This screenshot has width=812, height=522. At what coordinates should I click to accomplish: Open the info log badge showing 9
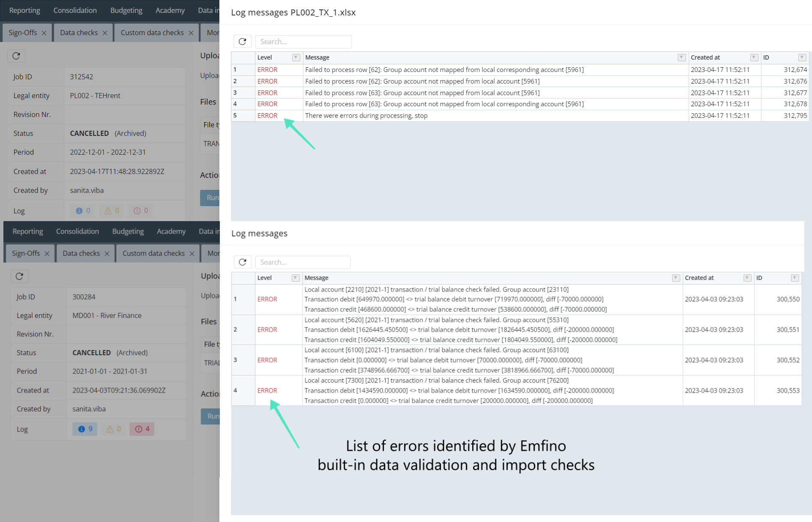click(84, 429)
